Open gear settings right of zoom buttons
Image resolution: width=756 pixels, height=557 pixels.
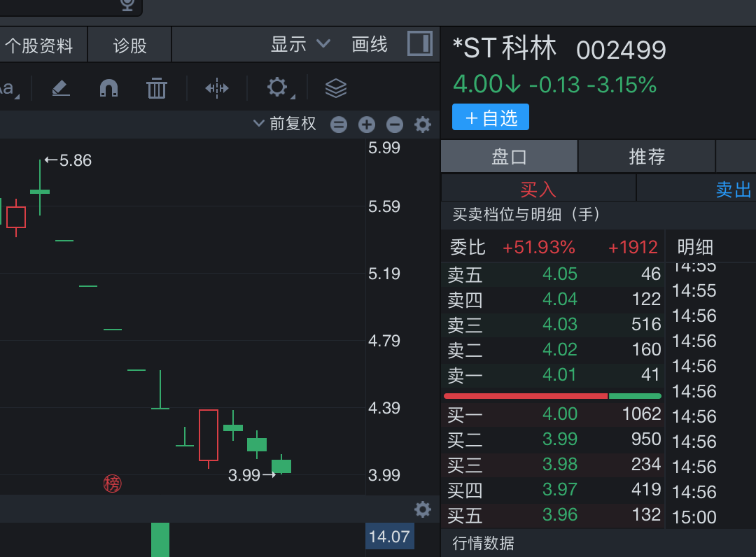[423, 125]
